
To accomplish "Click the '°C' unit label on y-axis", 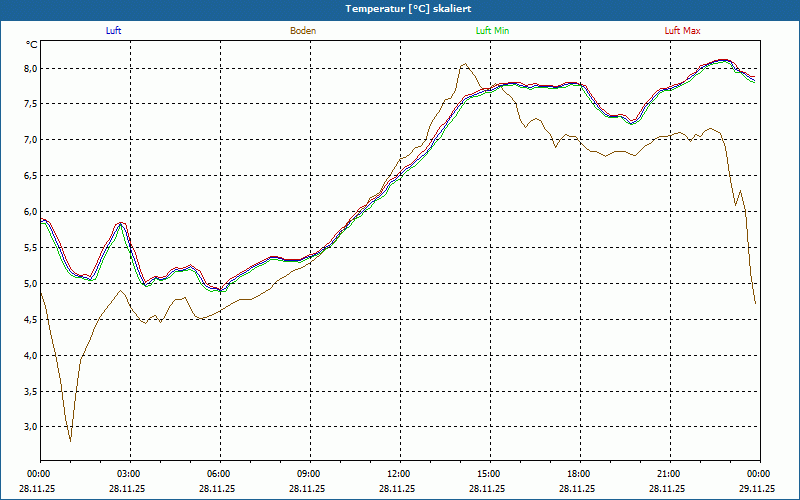I will pyautogui.click(x=32, y=45).
